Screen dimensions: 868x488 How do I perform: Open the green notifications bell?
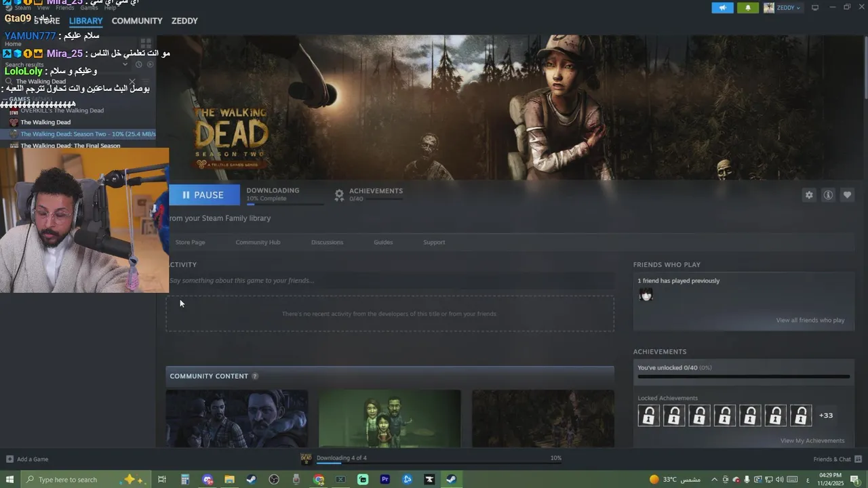pyautogui.click(x=748, y=7)
